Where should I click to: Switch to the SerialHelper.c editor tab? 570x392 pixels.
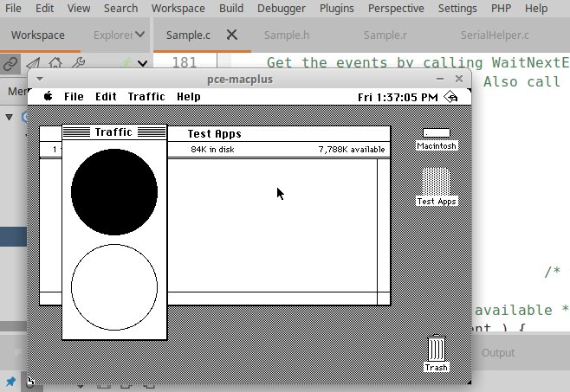tap(495, 35)
